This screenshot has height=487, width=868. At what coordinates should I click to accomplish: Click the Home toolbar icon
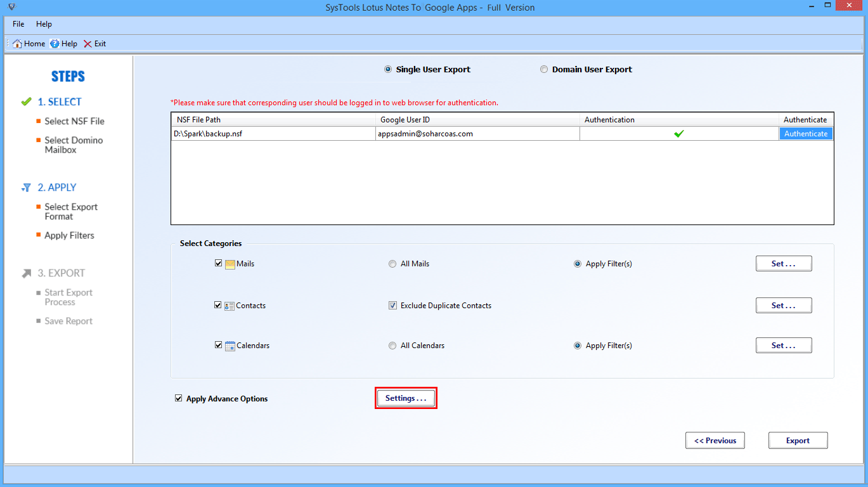click(17, 44)
